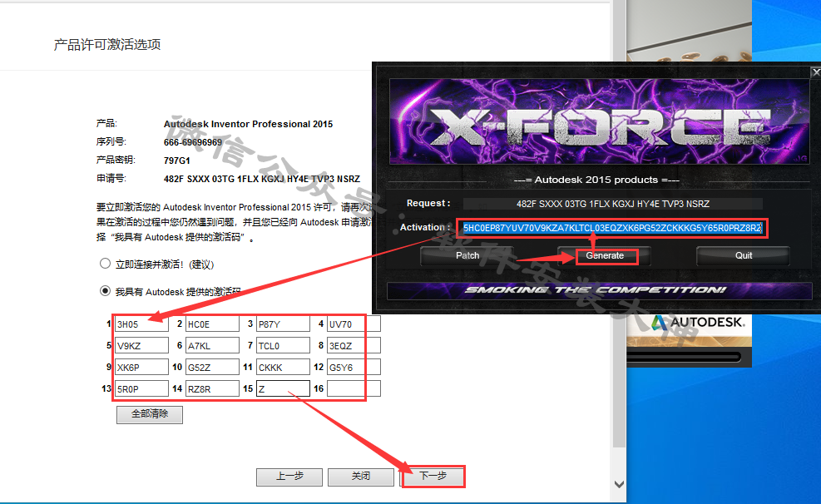821x504 pixels.
Task: Click the product key 797G1
Action: coord(177,161)
